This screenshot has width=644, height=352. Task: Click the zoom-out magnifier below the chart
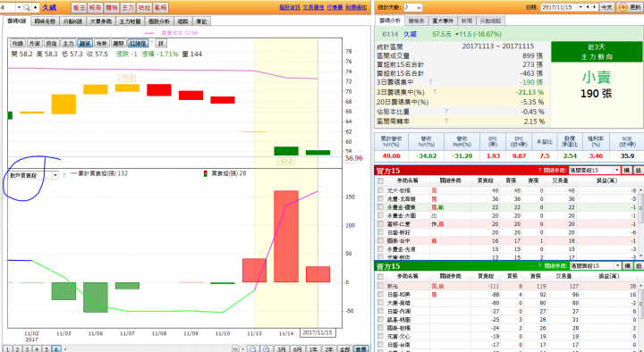[x=253, y=348]
